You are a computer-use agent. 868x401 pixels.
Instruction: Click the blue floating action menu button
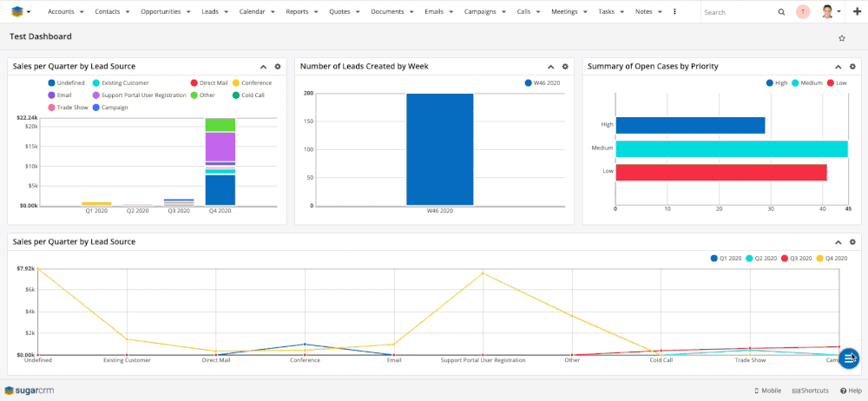pos(849,358)
